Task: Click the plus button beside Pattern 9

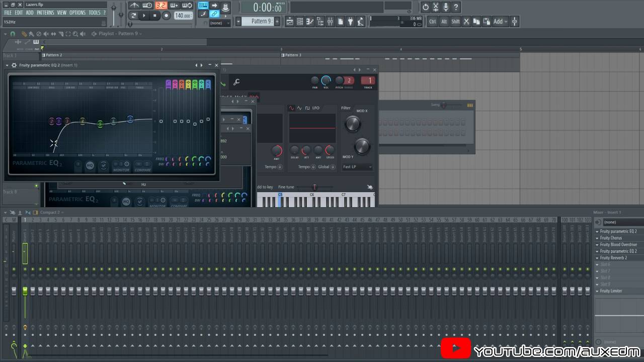Action: (277, 21)
